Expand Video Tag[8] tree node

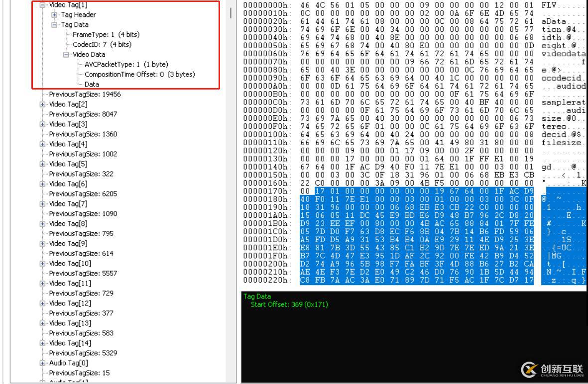(x=43, y=224)
